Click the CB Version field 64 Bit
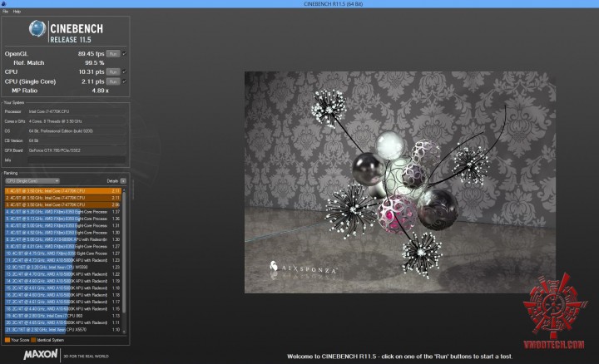The width and height of the screenshot is (599, 364). [x=77, y=140]
